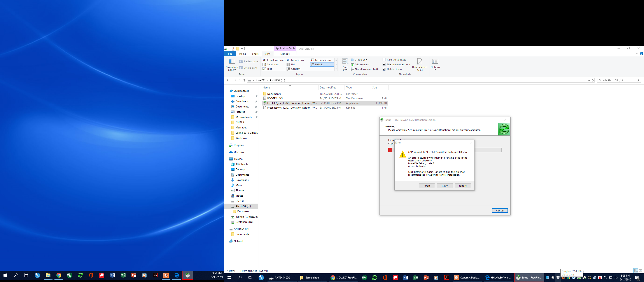
Task: Click Retry in the Error dialog
Action: coord(444,186)
